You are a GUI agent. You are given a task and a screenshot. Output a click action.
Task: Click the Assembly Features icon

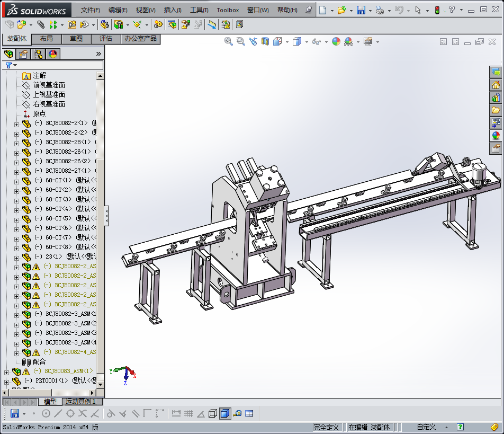[x=119, y=24]
